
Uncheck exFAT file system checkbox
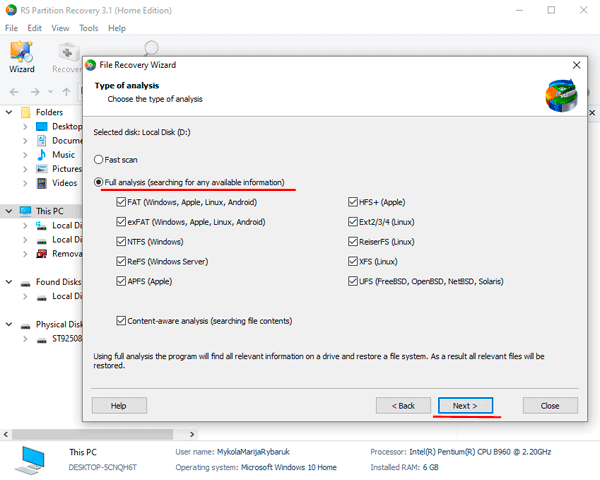[x=121, y=222]
